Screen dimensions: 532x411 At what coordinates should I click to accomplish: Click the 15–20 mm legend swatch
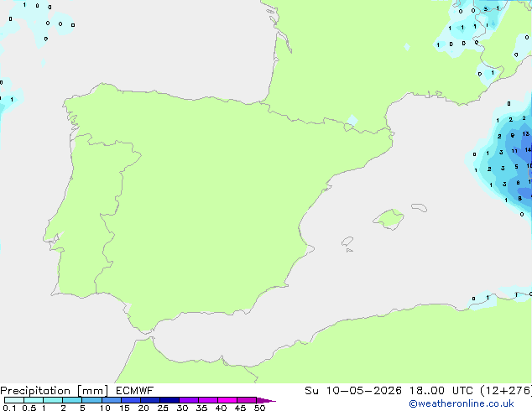click(x=131, y=400)
